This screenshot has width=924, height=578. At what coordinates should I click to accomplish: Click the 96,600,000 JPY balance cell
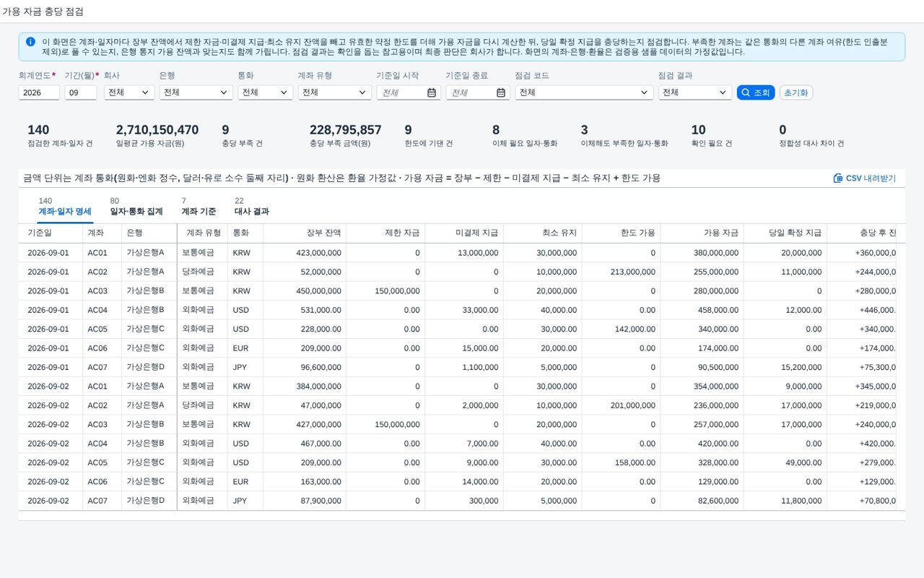tap(305, 367)
